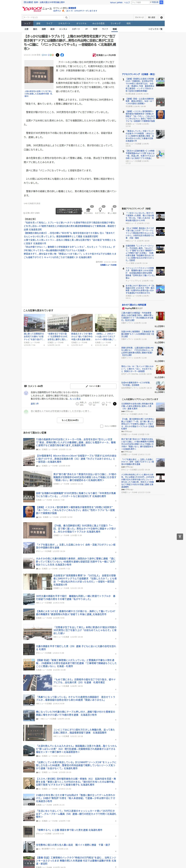Viewport: 186px width, 868px height.
Task: Share article on Facebook icon
Action: (62, 55)
